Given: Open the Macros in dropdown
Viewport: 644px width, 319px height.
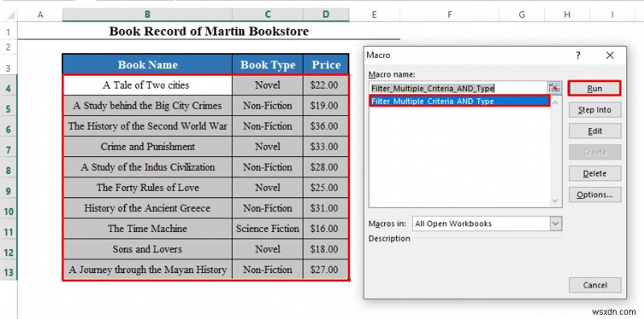Looking at the screenshot, I should pos(555,224).
